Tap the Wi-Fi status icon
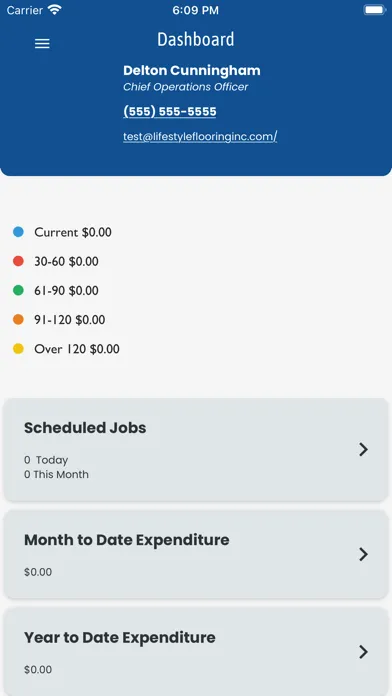Image resolution: width=392 pixels, height=696 pixels. point(55,10)
